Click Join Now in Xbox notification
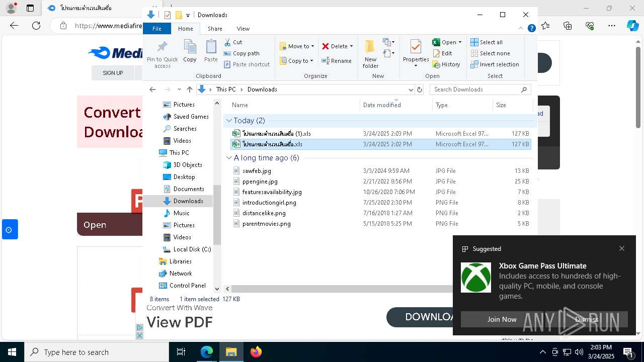Screen dimensions: 644x362 502,319
